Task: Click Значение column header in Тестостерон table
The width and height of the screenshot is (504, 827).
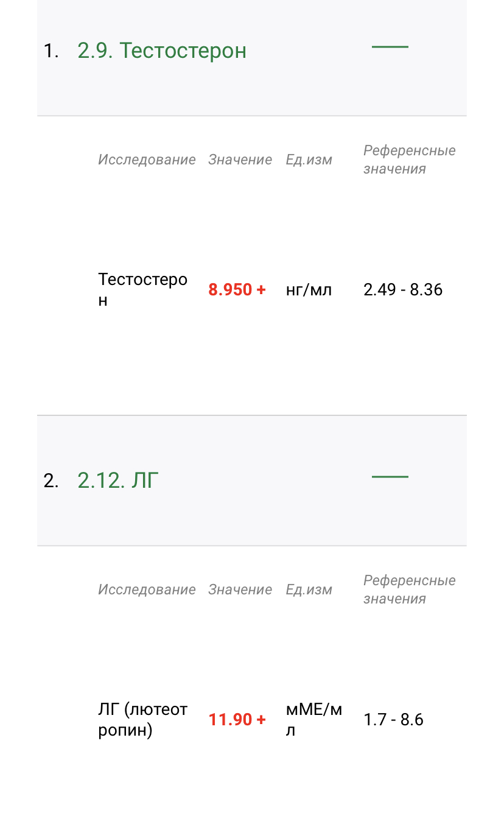Action: pos(240,160)
